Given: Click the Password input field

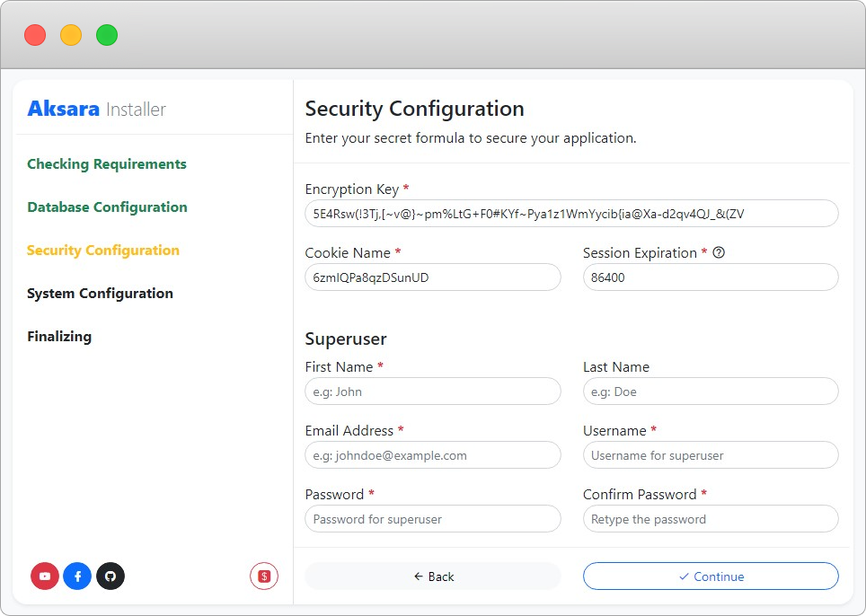Looking at the screenshot, I should click(433, 519).
